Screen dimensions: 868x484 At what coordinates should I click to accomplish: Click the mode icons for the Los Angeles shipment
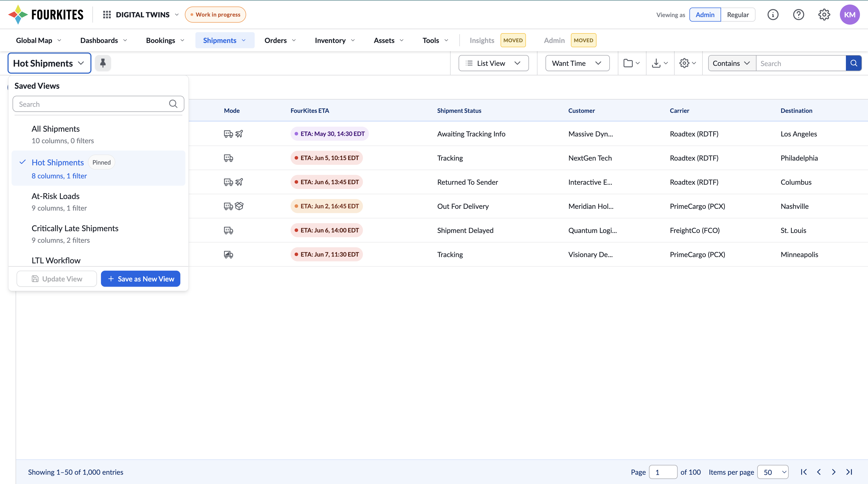[x=234, y=134]
